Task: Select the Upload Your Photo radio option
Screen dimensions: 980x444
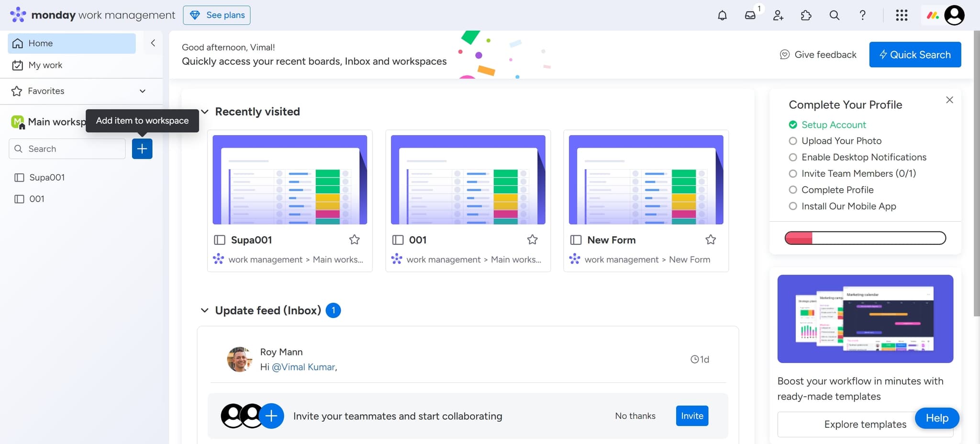Action: click(793, 141)
